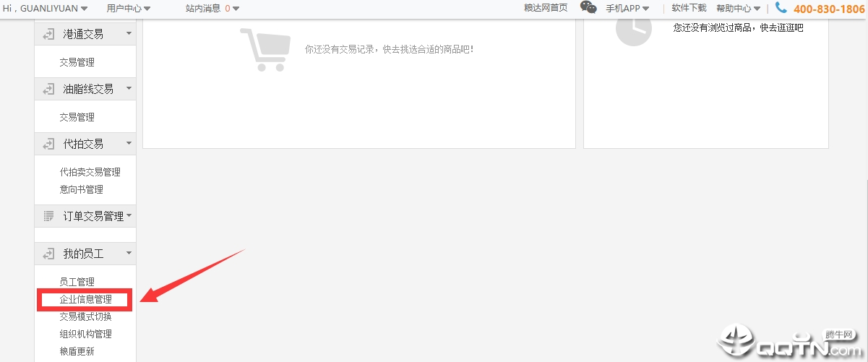Screen dimensions: 868x362
Task: Open the WeChat icon in top bar
Action: [588, 8]
